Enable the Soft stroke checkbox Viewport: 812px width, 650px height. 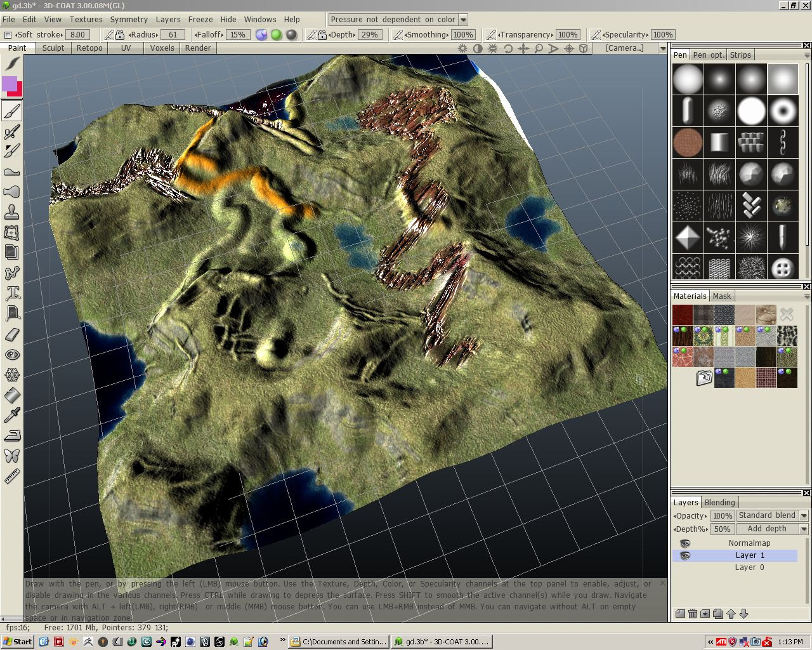tap(8, 35)
